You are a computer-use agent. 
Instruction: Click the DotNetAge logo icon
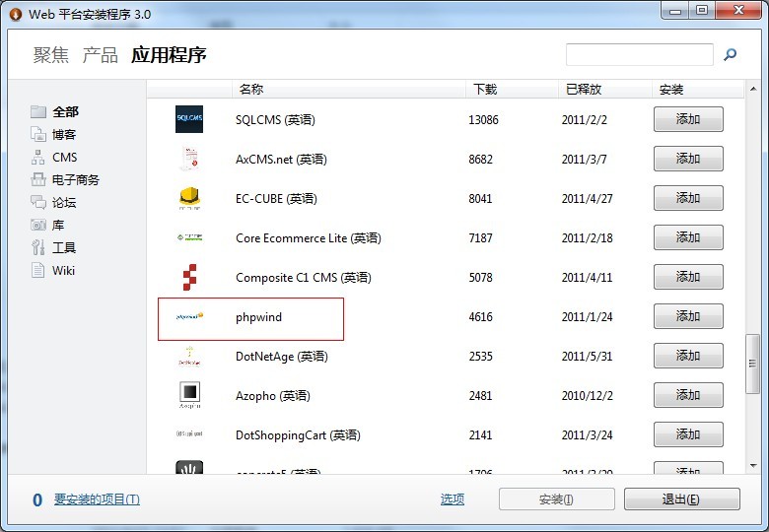point(189,356)
